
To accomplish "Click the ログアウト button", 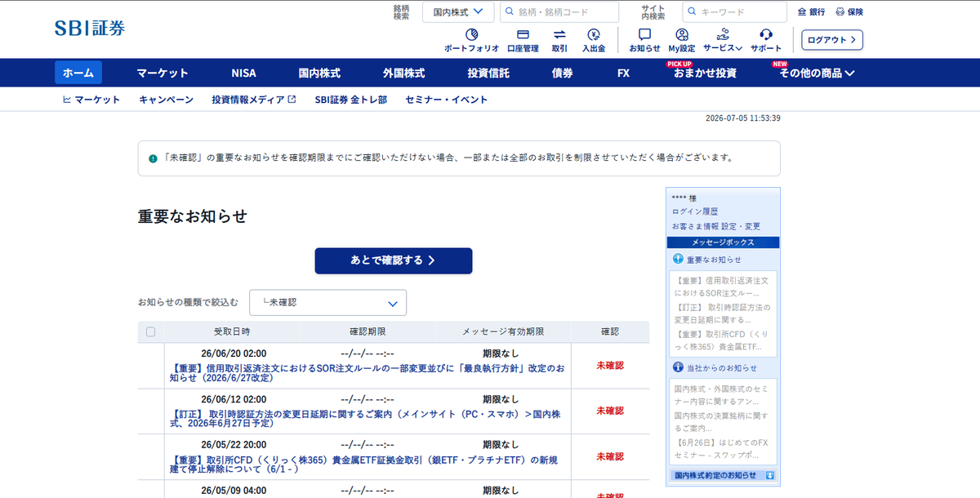I will [832, 40].
